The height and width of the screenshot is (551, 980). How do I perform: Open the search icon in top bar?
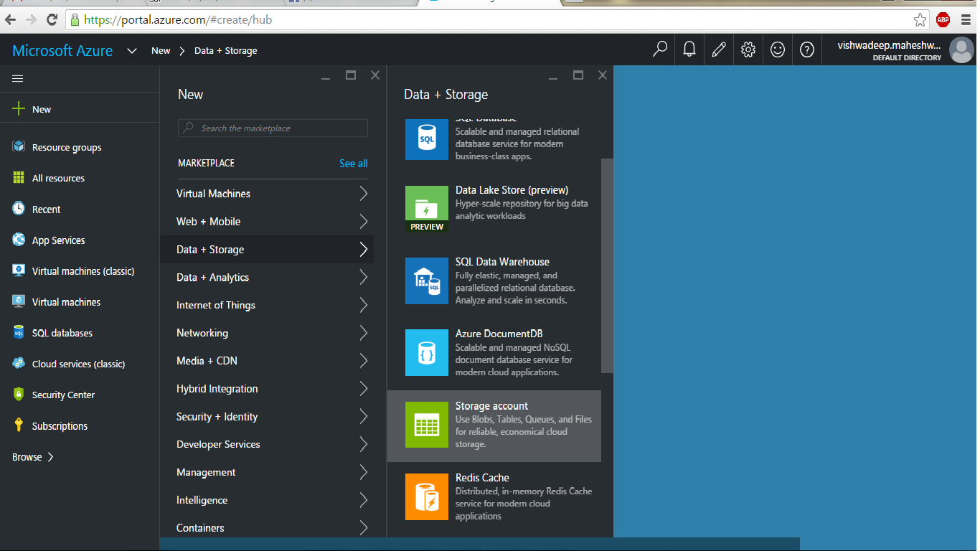click(x=660, y=50)
